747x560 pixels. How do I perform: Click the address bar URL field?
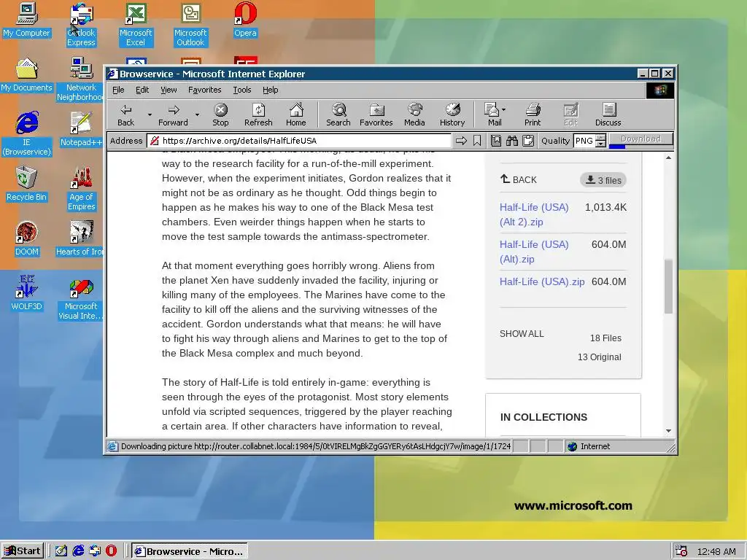(x=298, y=141)
